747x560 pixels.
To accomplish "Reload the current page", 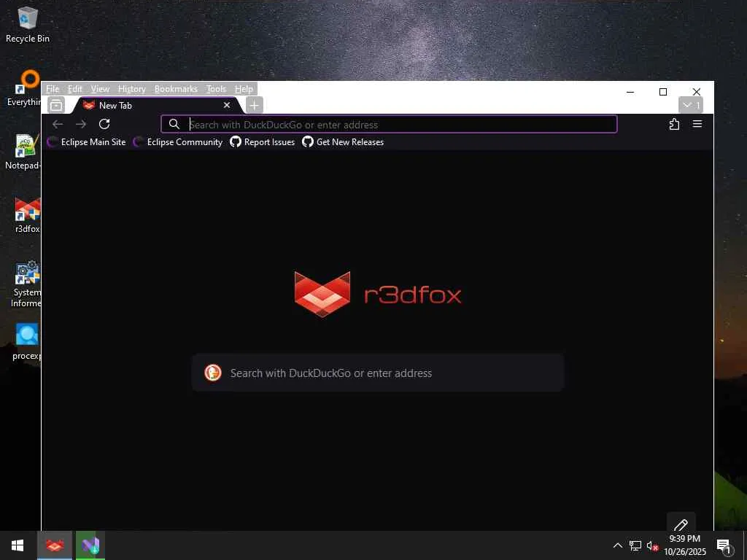I will point(104,124).
